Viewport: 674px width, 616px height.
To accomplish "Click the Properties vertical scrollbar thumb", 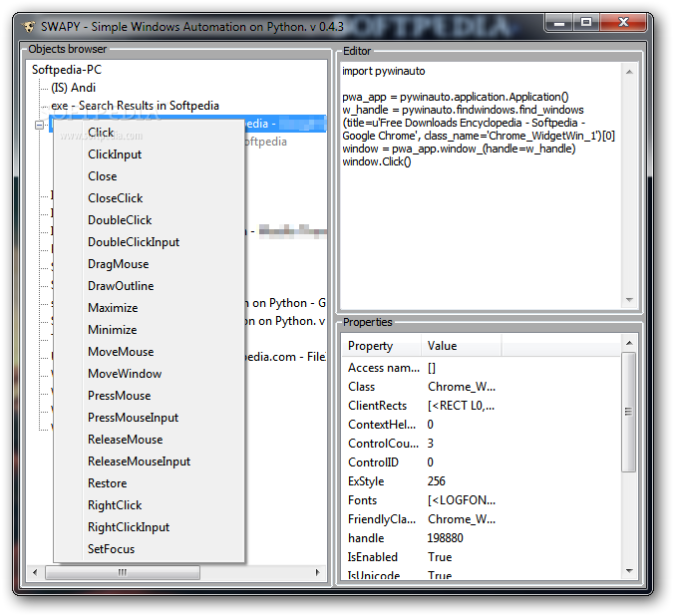I will pos(628,412).
